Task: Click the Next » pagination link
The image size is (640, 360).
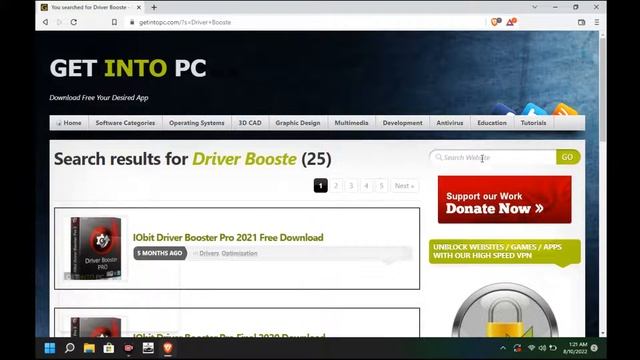Action: click(404, 186)
